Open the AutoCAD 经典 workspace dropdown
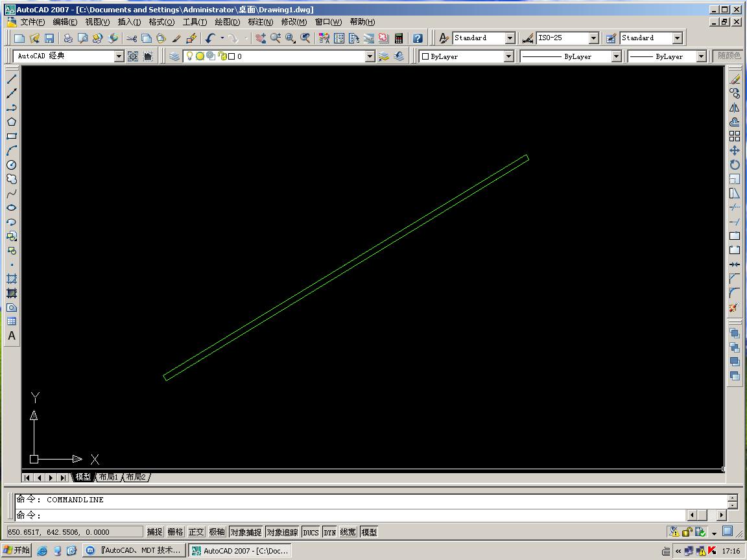747x560 pixels. (119, 56)
